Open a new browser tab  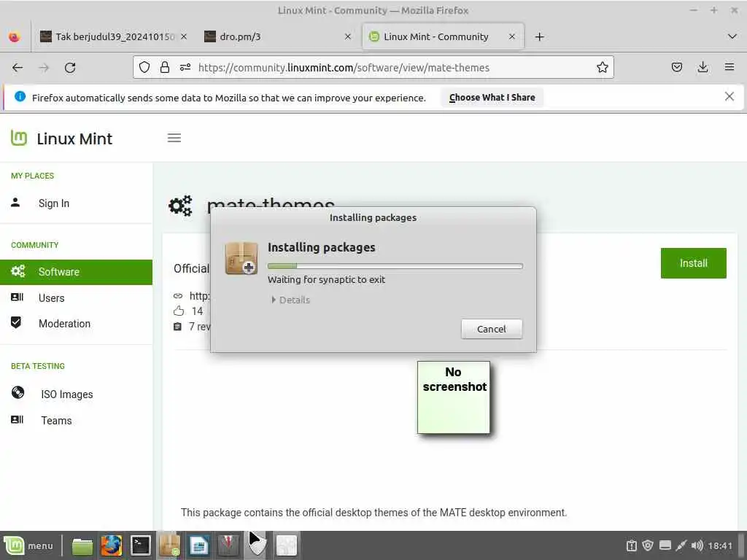click(x=539, y=36)
